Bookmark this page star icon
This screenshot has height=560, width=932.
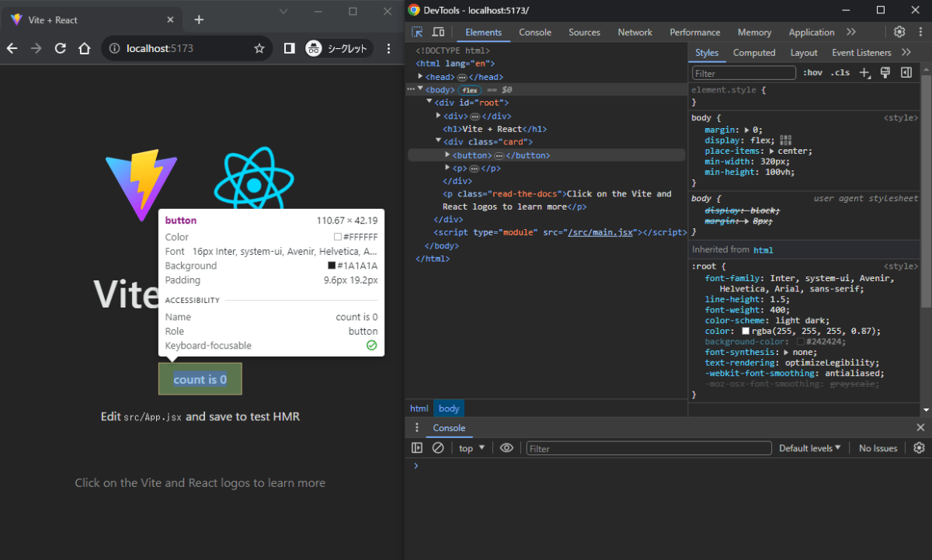click(259, 48)
